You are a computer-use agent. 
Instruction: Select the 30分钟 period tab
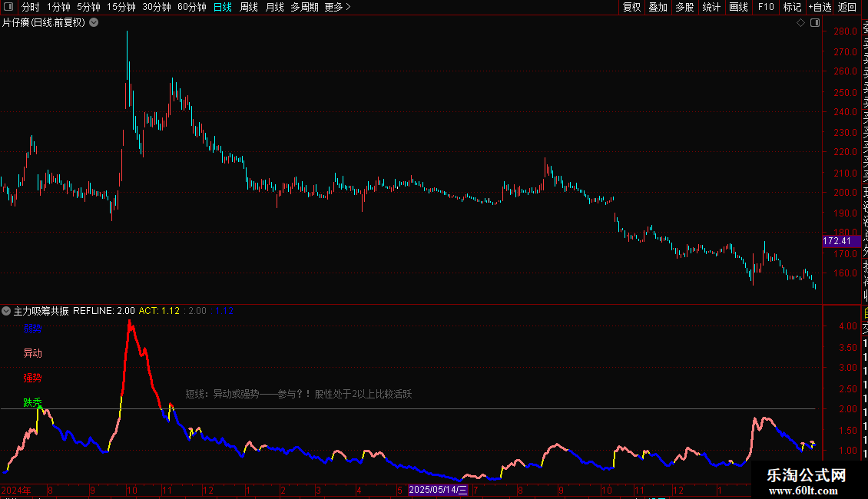click(x=157, y=7)
